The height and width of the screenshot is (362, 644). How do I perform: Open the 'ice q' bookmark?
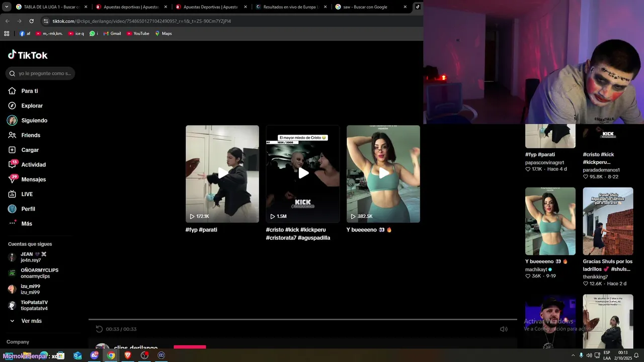pos(76,34)
